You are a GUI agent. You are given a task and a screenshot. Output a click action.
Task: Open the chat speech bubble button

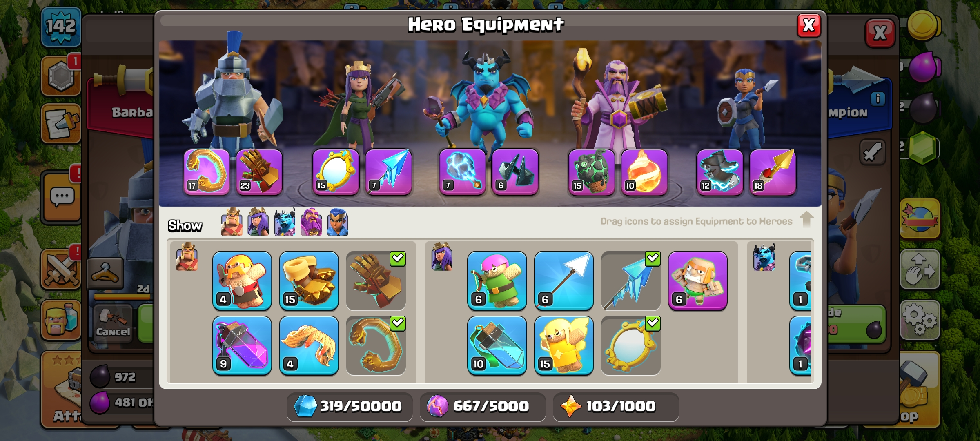coord(62,198)
